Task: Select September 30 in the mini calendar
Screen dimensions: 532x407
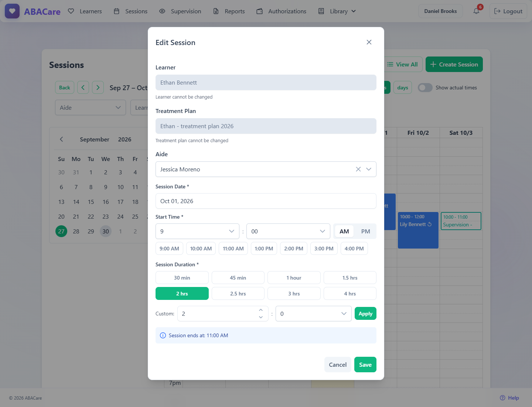Action: (106, 231)
